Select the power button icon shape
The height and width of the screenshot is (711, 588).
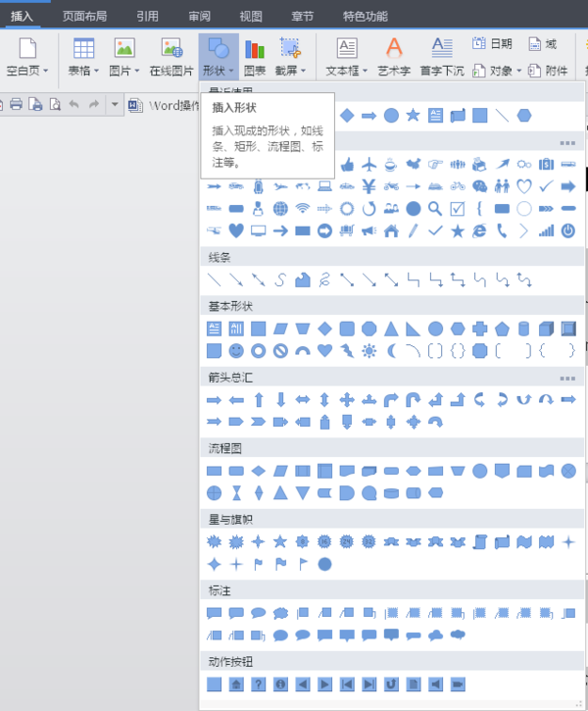click(x=568, y=230)
